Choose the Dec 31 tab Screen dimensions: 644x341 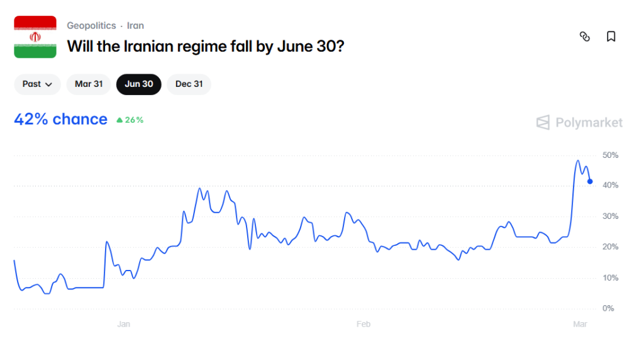point(189,84)
